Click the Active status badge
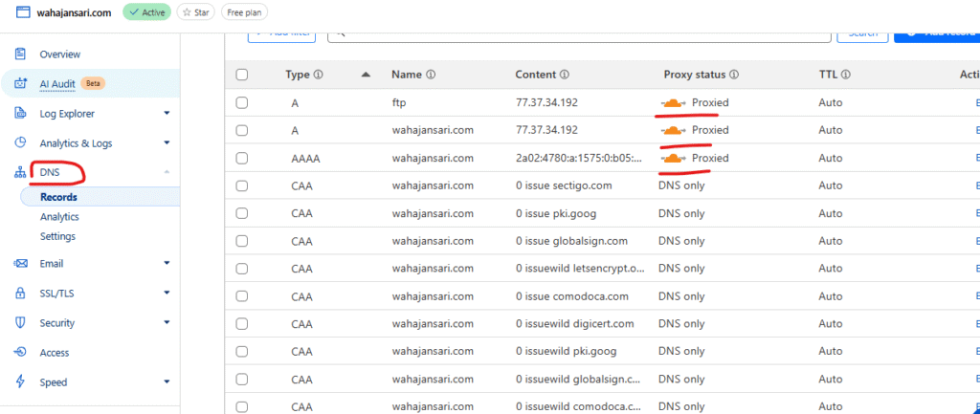 146,11
